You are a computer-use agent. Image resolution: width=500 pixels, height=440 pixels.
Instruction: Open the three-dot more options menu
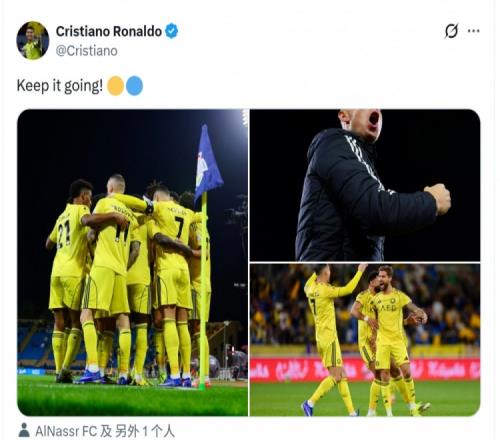473,31
